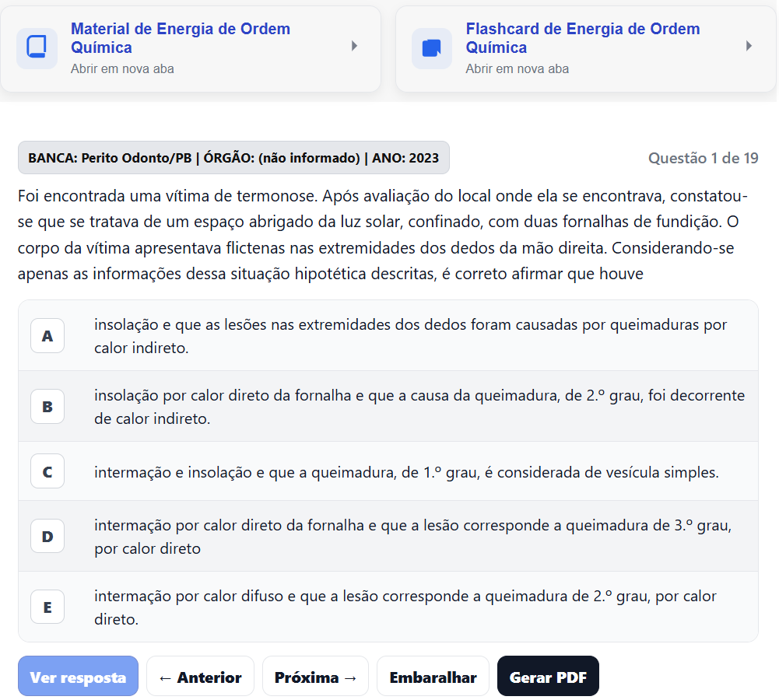The height and width of the screenshot is (700, 779).
Task: Open the Material card chevron arrow
Action: 354,47
